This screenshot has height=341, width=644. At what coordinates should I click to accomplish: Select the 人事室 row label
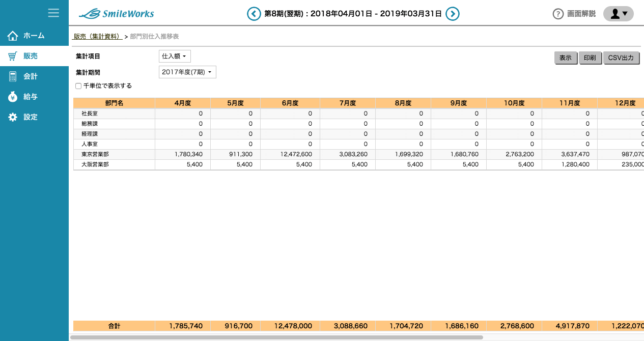(x=90, y=145)
